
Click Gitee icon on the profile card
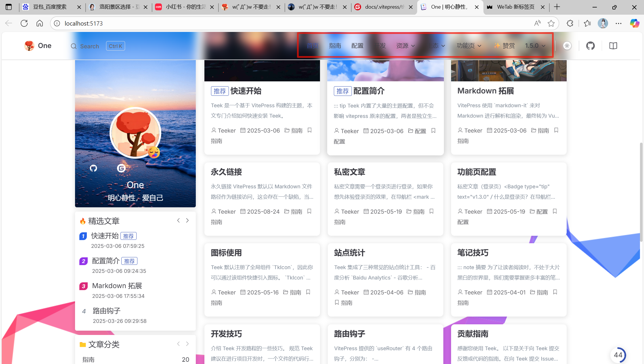[121, 168]
